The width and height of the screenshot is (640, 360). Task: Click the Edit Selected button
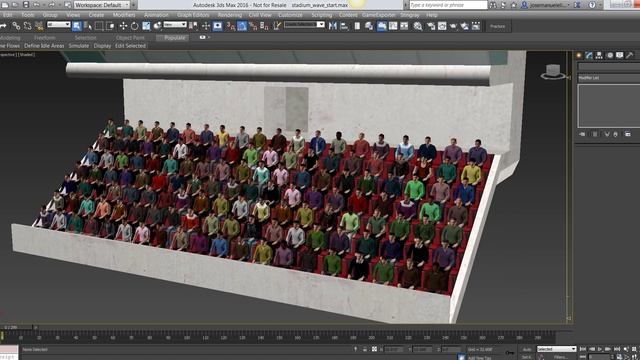click(x=130, y=46)
